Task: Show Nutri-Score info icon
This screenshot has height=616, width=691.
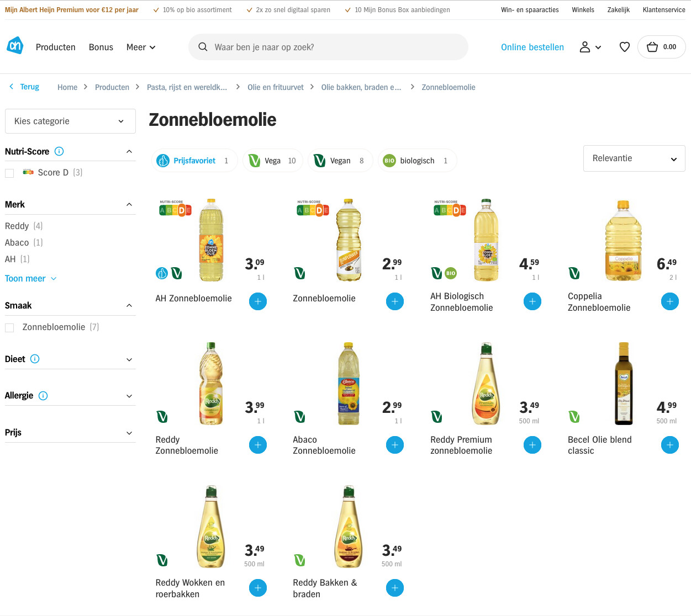Action: click(60, 151)
